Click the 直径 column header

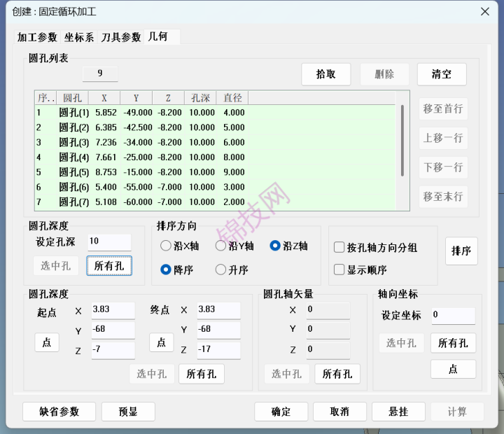pos(232,98)
